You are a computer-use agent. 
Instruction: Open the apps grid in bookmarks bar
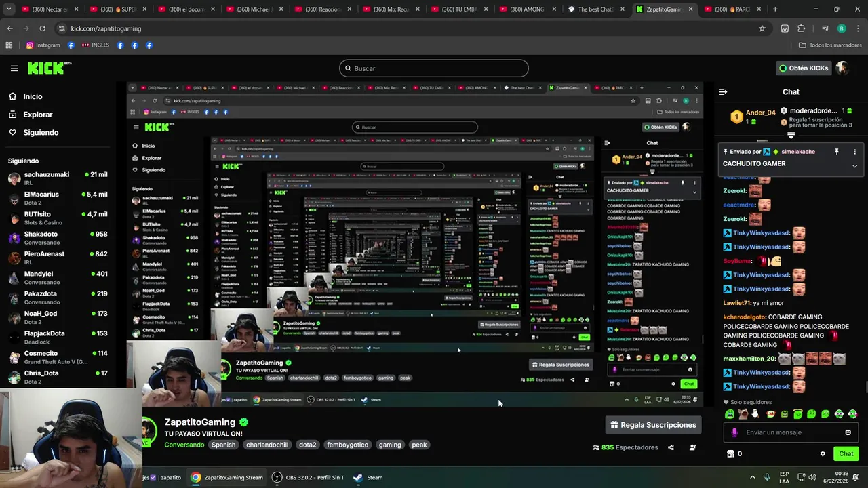[9, 45]
